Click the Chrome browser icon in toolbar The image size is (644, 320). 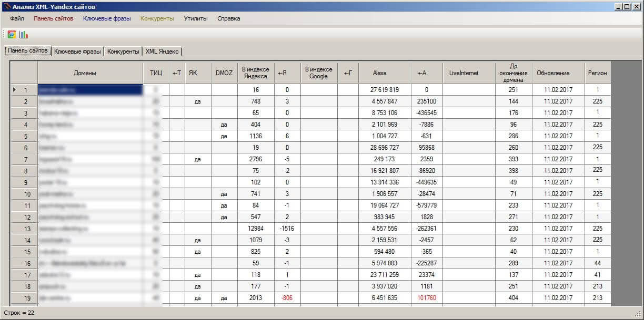tap(12, 34)
